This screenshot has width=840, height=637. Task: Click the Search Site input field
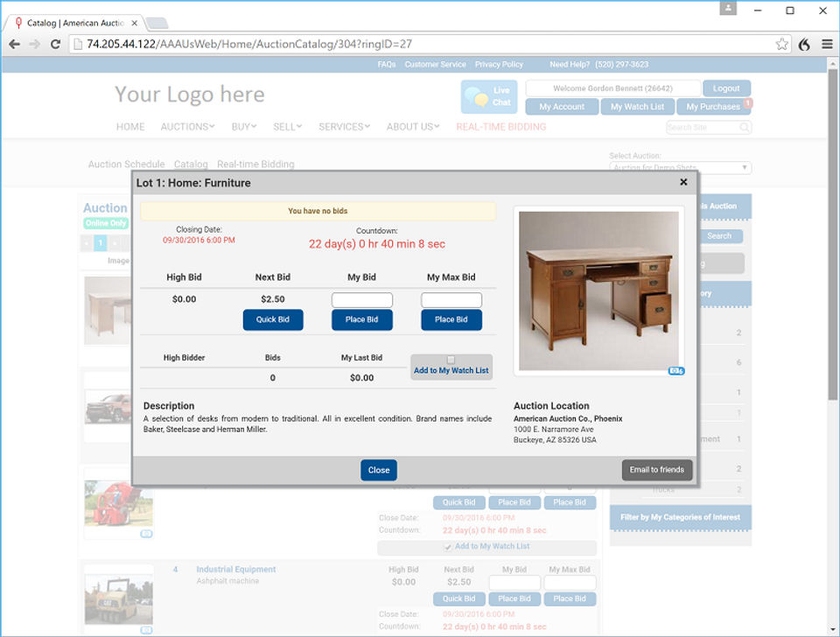click(x=703, y=127)
